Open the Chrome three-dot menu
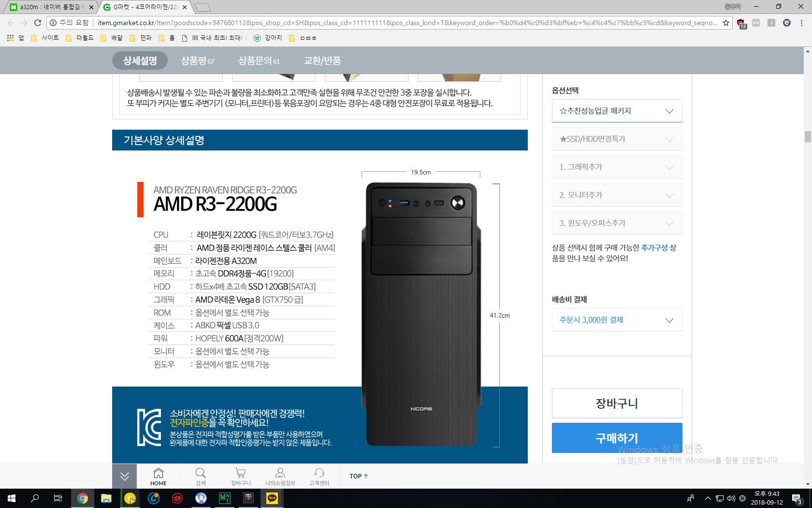 [802, 23]
